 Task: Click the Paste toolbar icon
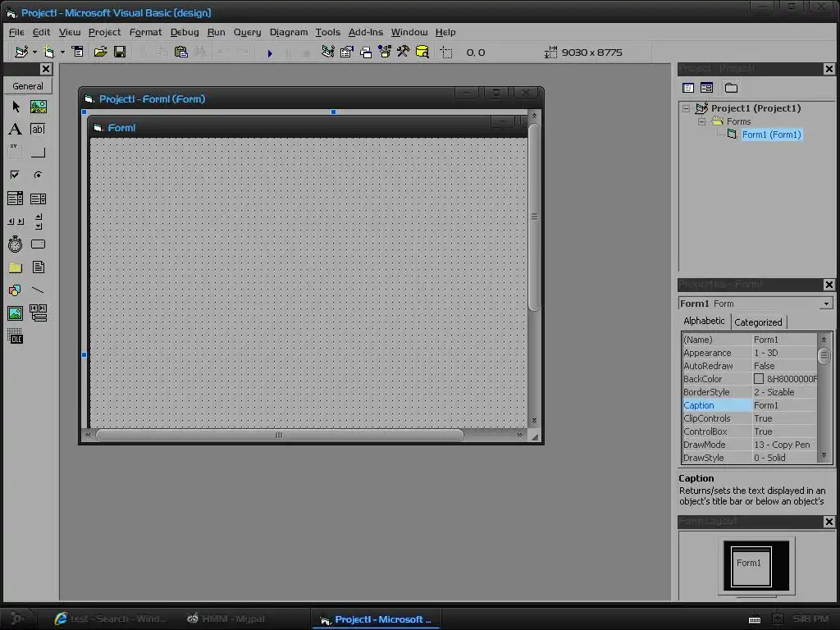point(181,52)
